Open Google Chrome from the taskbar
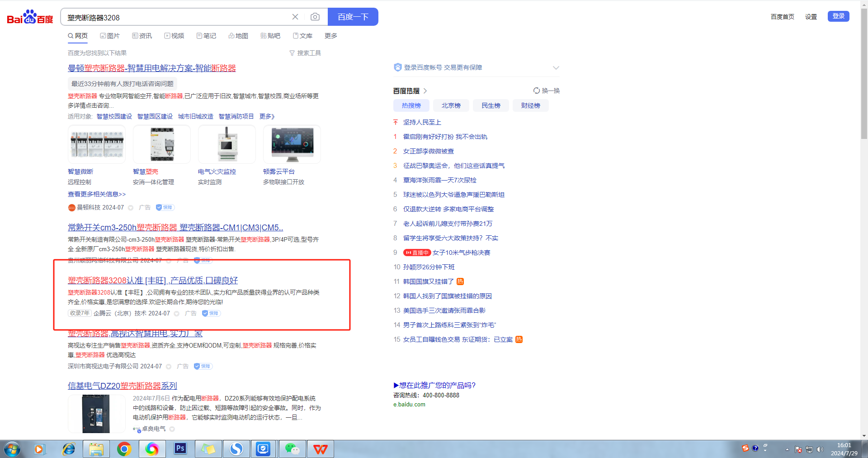Screen dimensions: 868x458 point(124,449)
